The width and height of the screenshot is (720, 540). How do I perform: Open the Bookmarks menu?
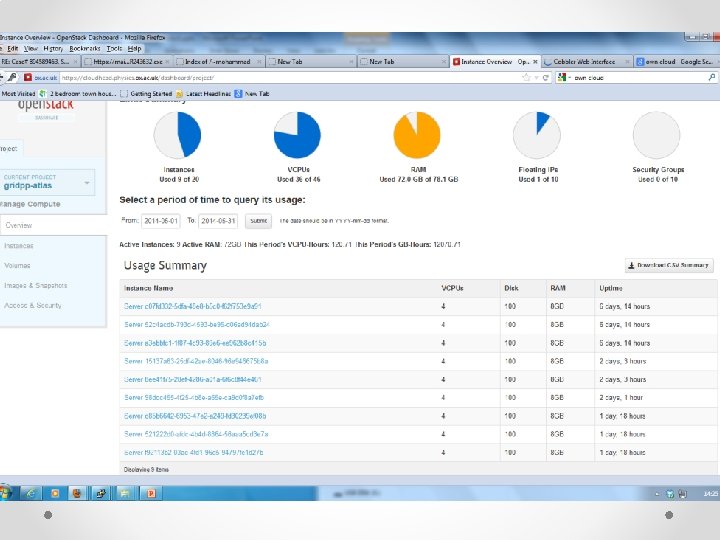tap(85, 48)
